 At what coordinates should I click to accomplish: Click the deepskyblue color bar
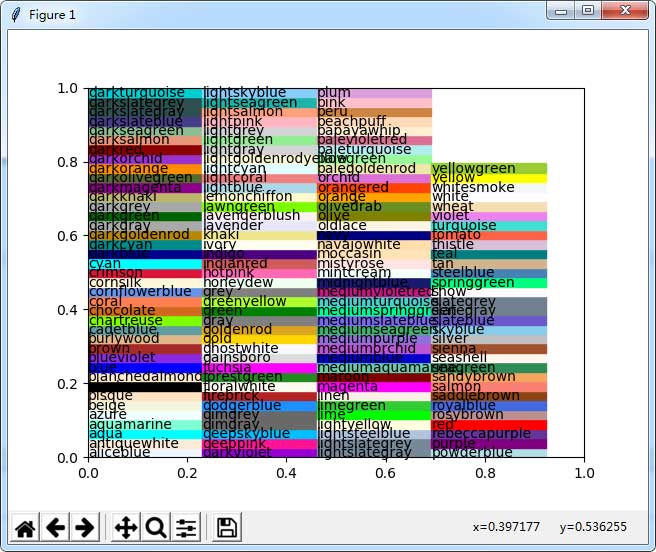click(x=260, y=434)
